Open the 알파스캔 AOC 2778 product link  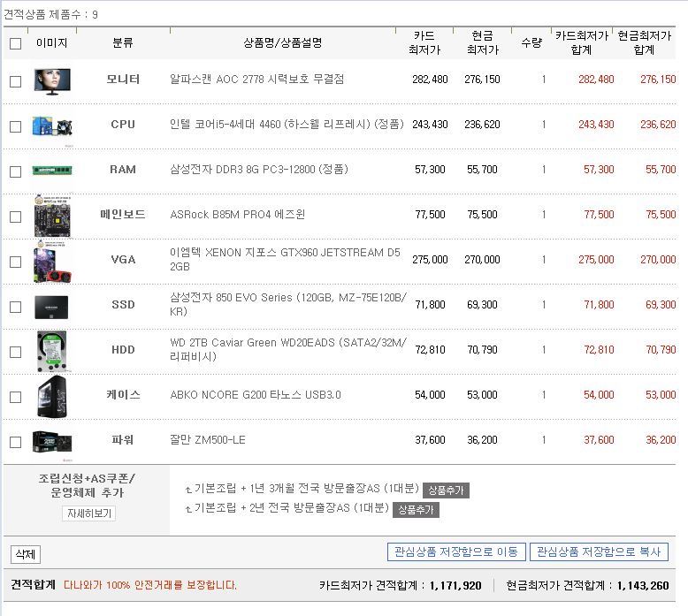(x=256, y=80)
